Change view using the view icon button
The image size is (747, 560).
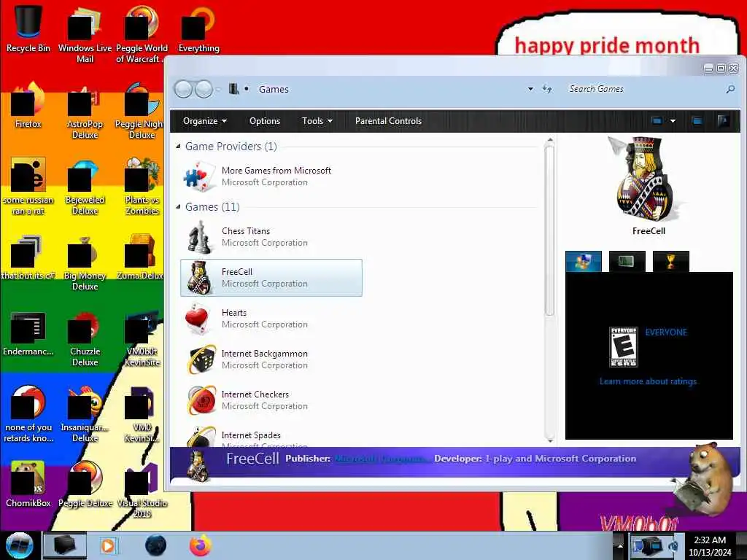pos(657,121)
